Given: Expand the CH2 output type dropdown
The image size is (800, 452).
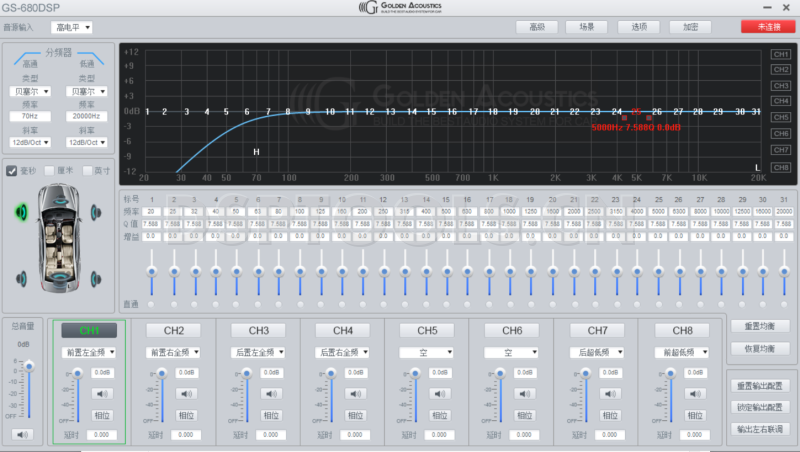Looking at the screenshot, I should (x=174, y=352).
